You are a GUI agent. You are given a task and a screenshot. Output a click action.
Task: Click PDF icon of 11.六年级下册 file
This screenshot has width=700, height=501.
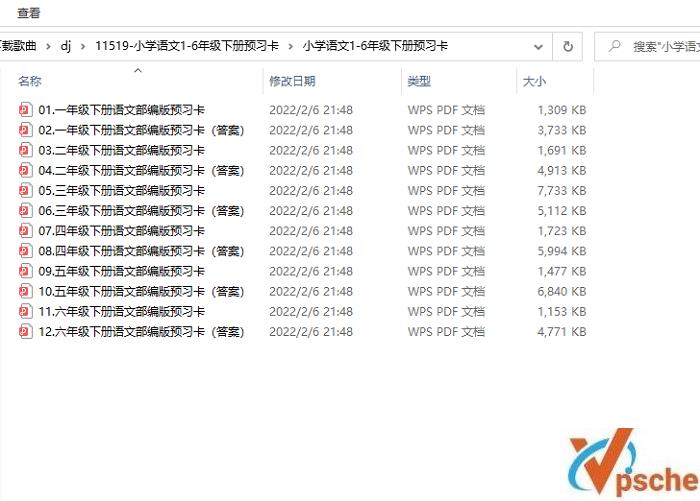click(x=25, y=311)
